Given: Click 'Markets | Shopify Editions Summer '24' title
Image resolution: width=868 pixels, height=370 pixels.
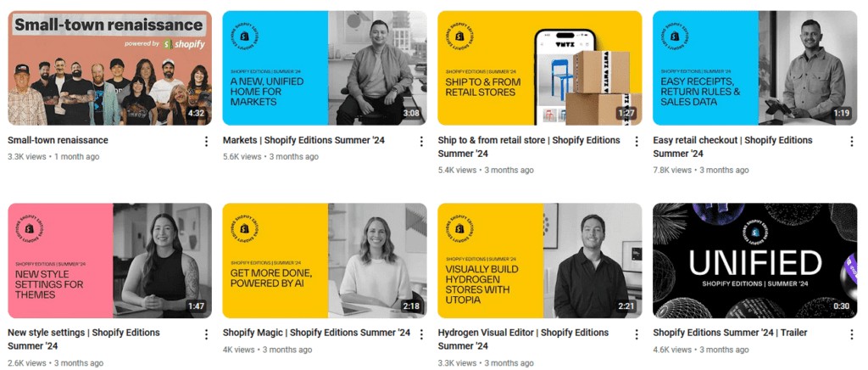Looking at the screenshot, I should [303, 140].
